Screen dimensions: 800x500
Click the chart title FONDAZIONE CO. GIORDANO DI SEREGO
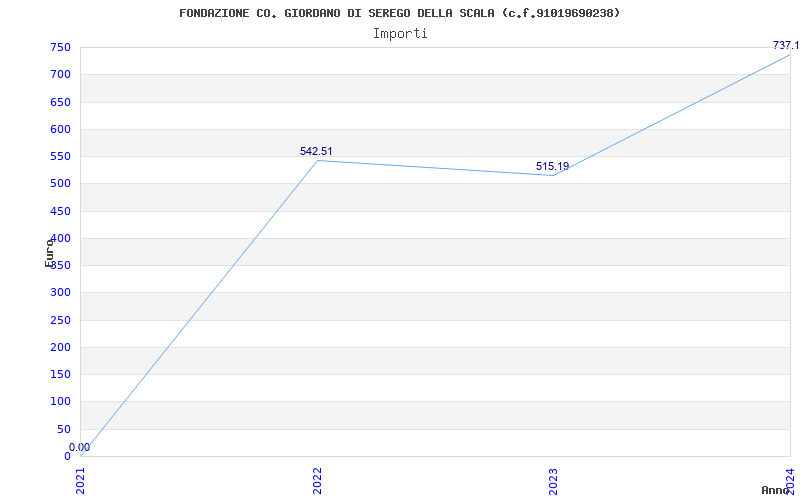[400, 13]
